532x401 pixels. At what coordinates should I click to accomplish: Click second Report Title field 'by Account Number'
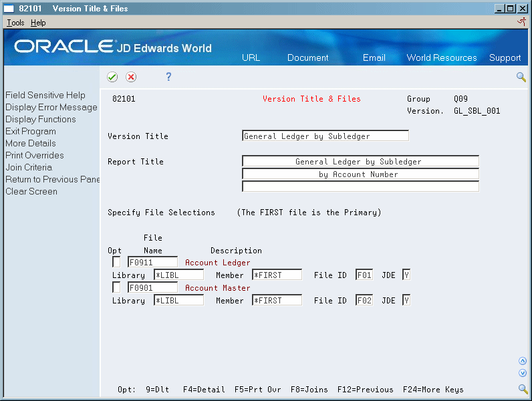pos(360,174)
